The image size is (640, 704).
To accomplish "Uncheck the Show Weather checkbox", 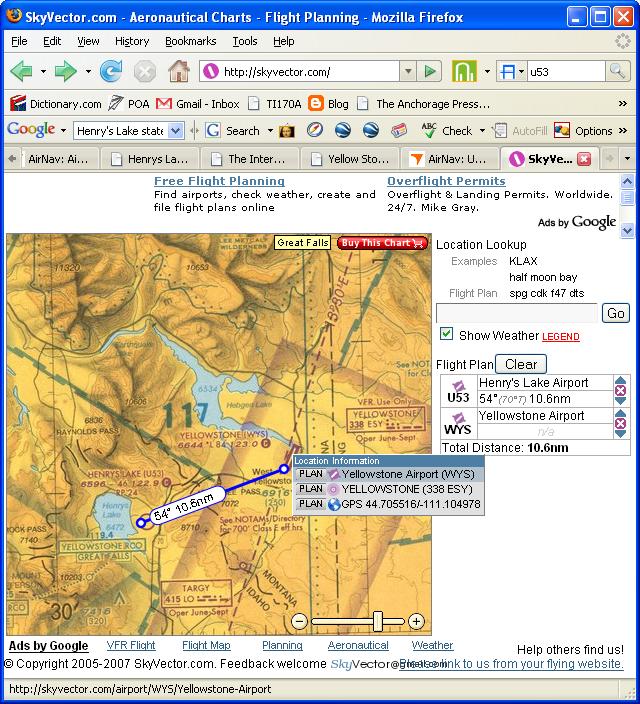I will (x=446, y=334).
